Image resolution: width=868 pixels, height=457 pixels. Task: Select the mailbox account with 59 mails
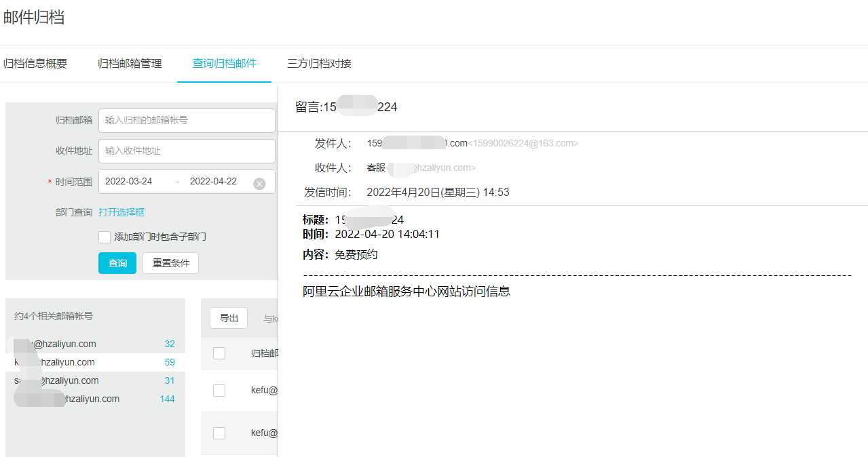(x=95, y=362)
